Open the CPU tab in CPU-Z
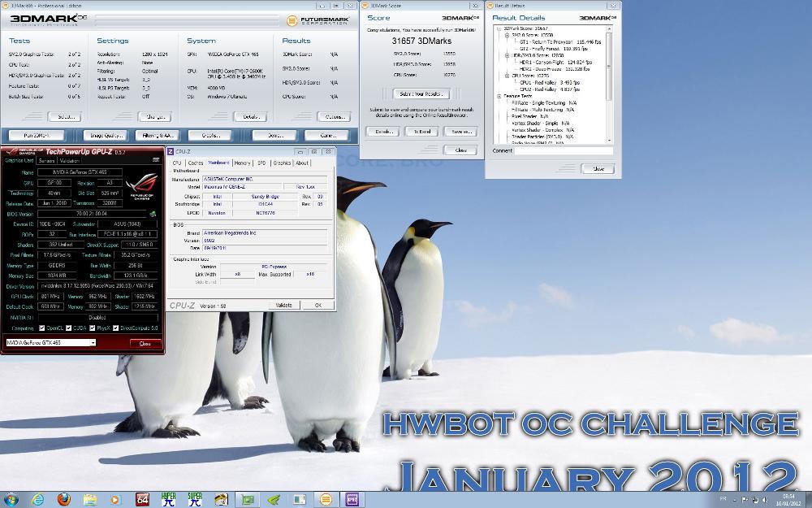The height and width of the screenshot is (508, 812). 177,163
